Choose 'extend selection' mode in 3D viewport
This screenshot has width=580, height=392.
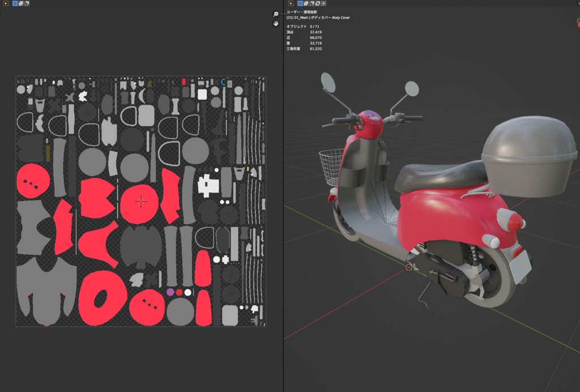click(306, 3)
